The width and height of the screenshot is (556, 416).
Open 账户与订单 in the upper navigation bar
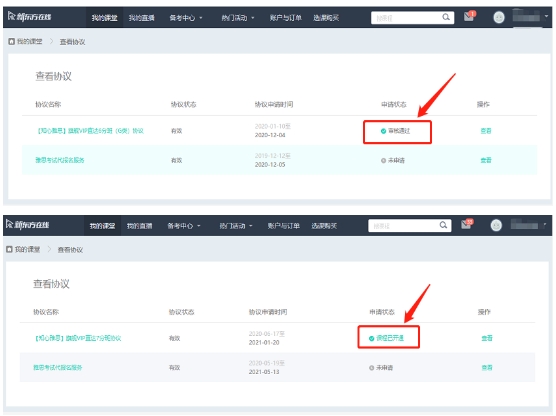(285, 18)
